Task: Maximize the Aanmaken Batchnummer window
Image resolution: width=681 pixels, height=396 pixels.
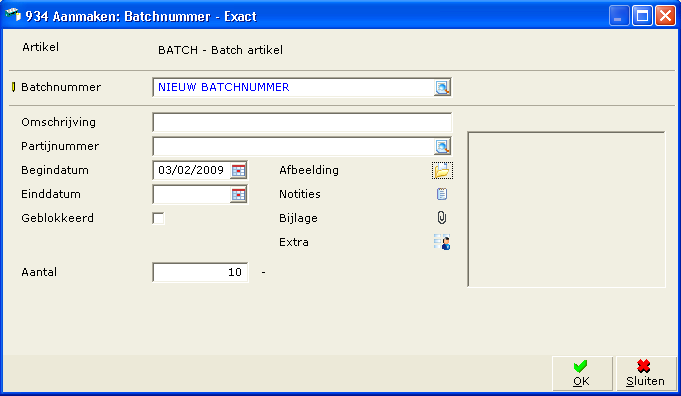Action: coord(642,16)
